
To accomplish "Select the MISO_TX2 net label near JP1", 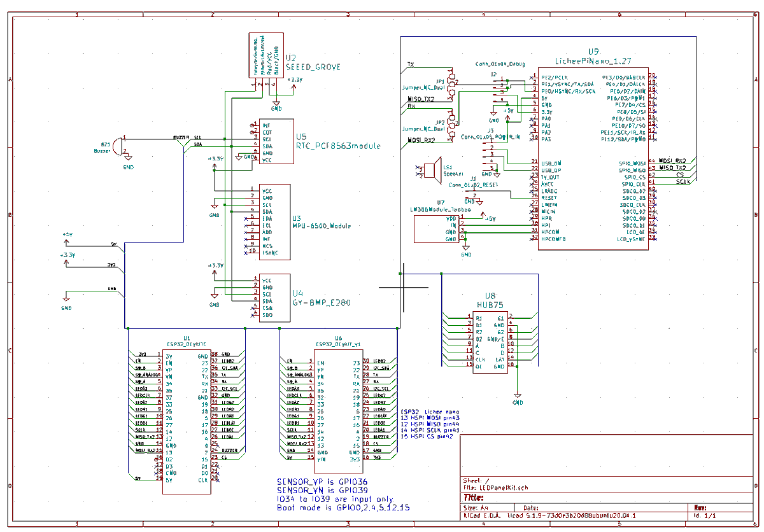I will tap(421, 99).
